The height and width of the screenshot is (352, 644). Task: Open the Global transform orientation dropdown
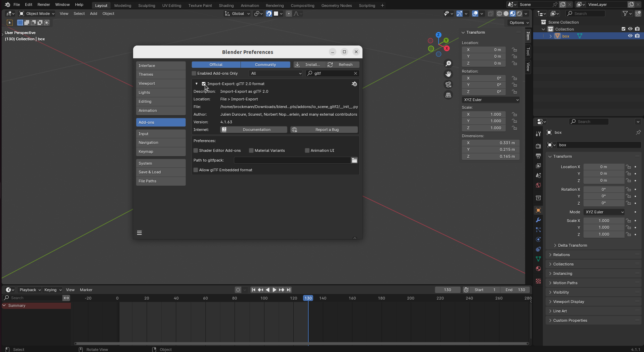pos(237,14)
